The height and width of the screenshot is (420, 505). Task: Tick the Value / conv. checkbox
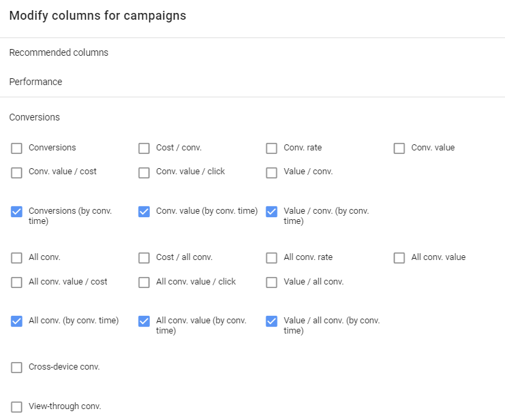tap(271, 172)
